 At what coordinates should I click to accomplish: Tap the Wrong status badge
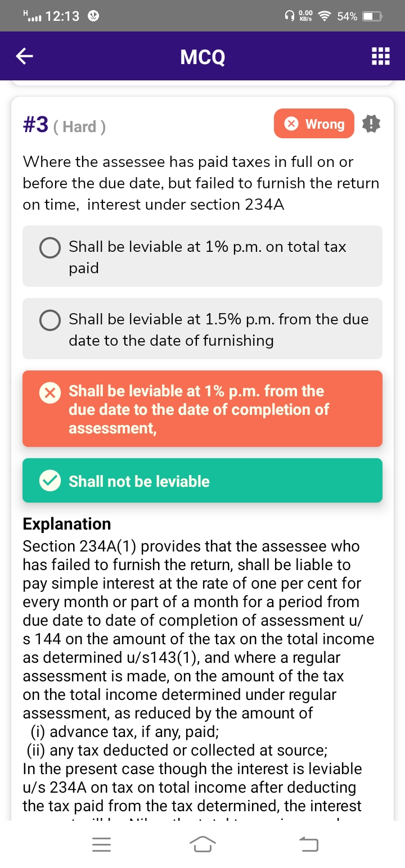click(x=314, y=124)
